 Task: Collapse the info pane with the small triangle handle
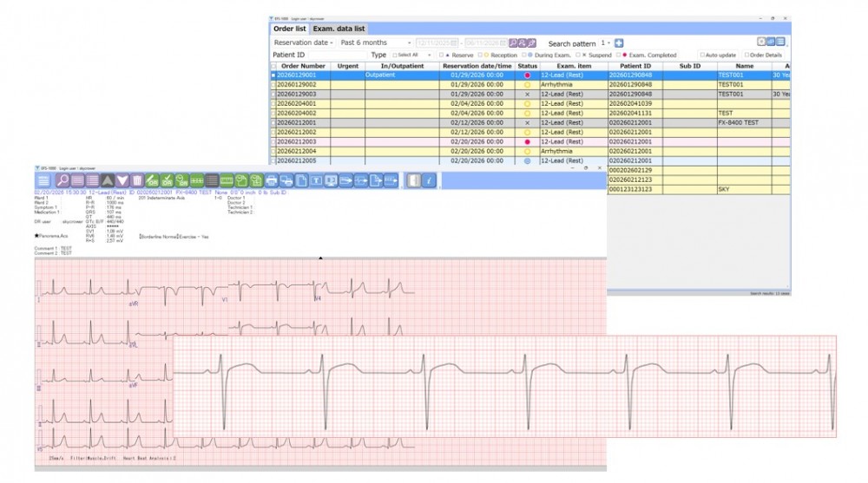(320, 258)
